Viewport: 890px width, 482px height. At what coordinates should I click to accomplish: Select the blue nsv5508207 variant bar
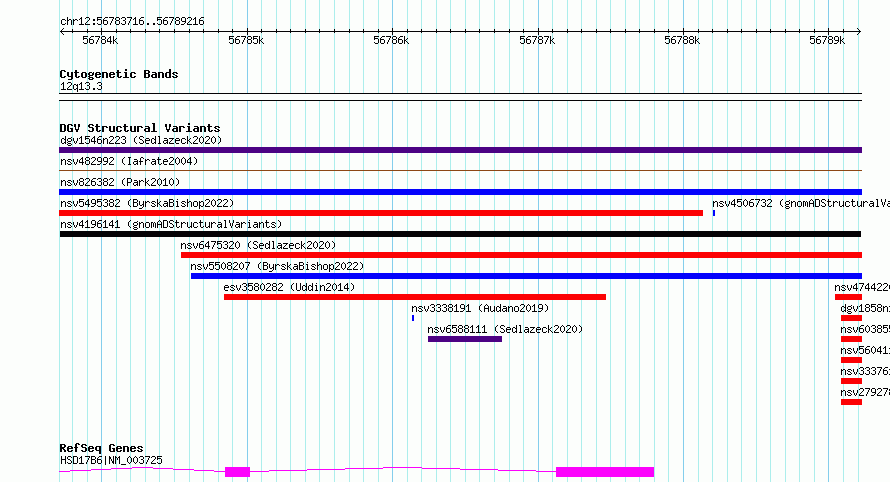click(526, 276)
